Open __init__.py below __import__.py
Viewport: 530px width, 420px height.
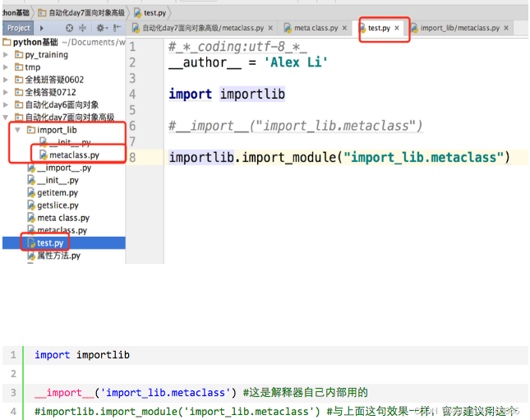pyautogui.click(x=53, y=180)
